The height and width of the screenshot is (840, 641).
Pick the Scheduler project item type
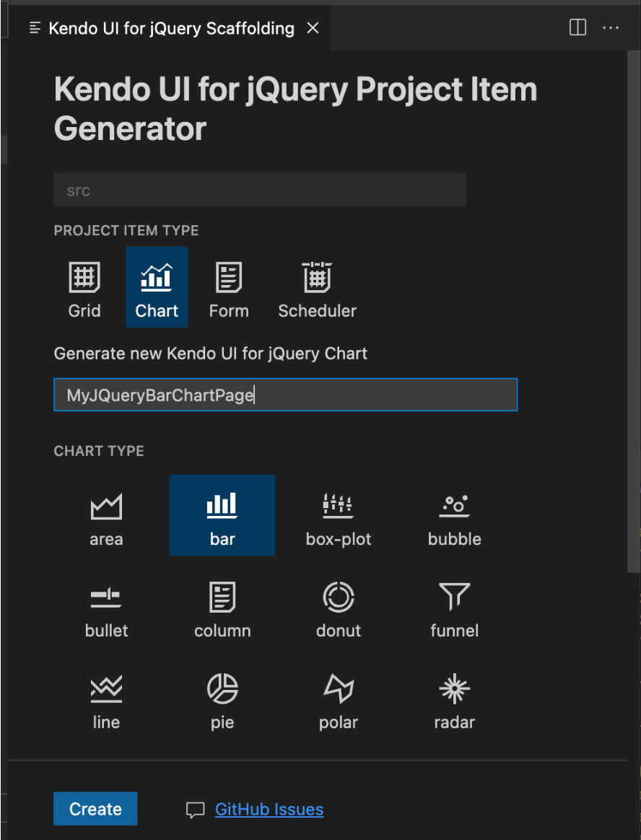317,286
